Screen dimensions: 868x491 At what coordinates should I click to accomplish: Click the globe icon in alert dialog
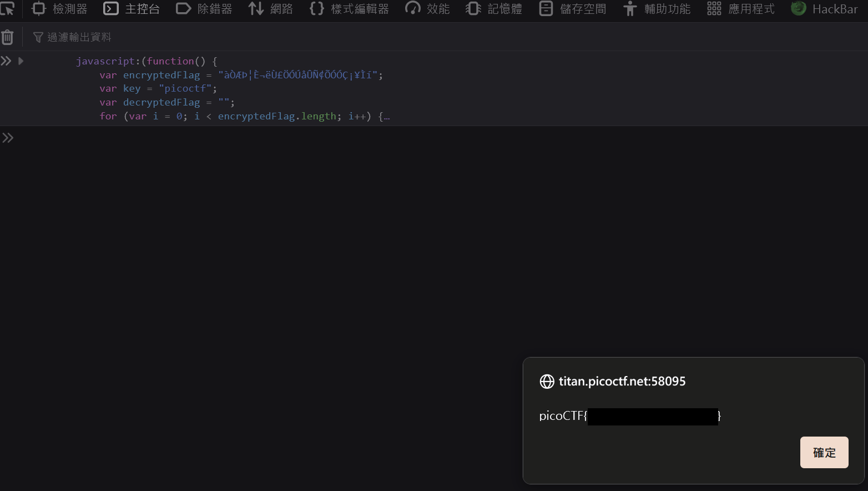[547, 382]
